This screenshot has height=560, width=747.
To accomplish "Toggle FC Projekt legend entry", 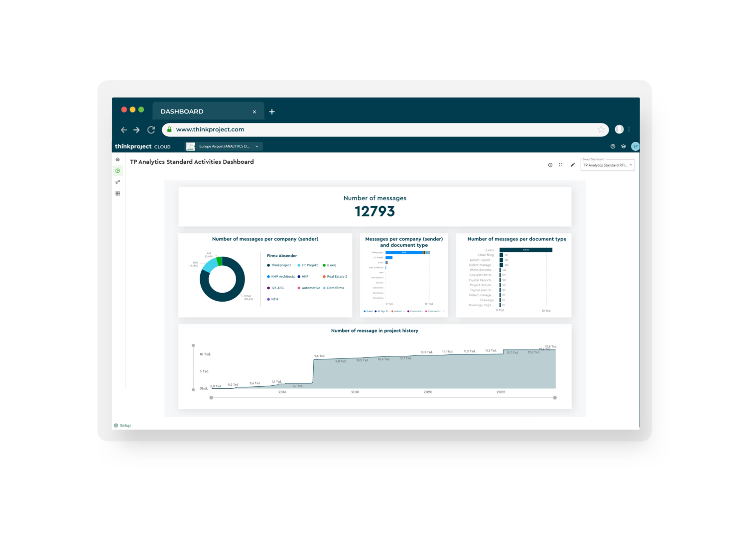I will 309,265.
